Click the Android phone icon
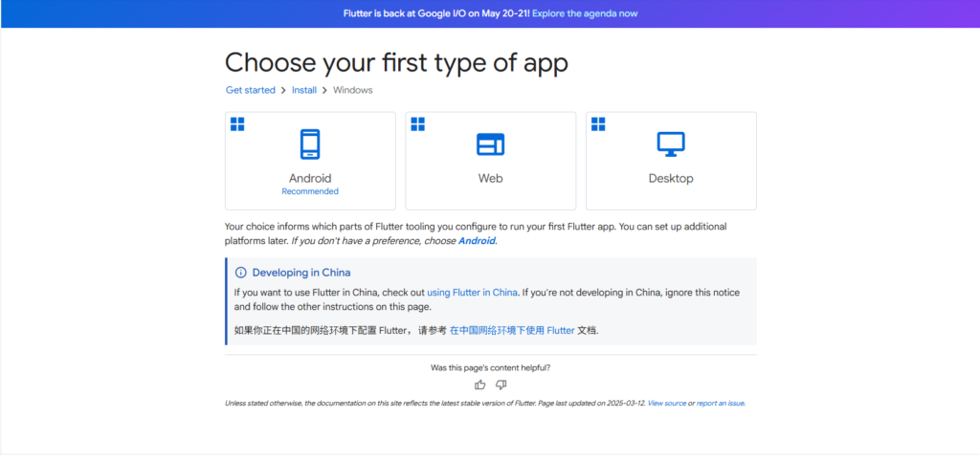Screen dimensions: 980x462 (x=310, y=143)
